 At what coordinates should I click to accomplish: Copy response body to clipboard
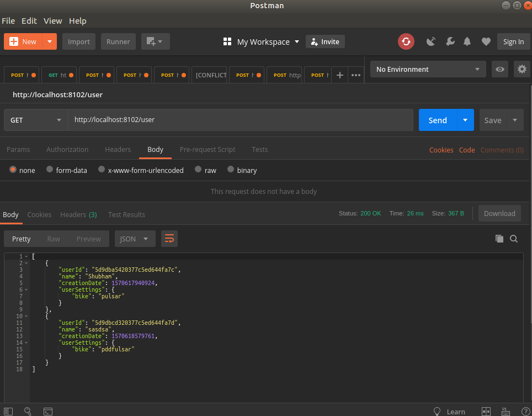point(499,239)
